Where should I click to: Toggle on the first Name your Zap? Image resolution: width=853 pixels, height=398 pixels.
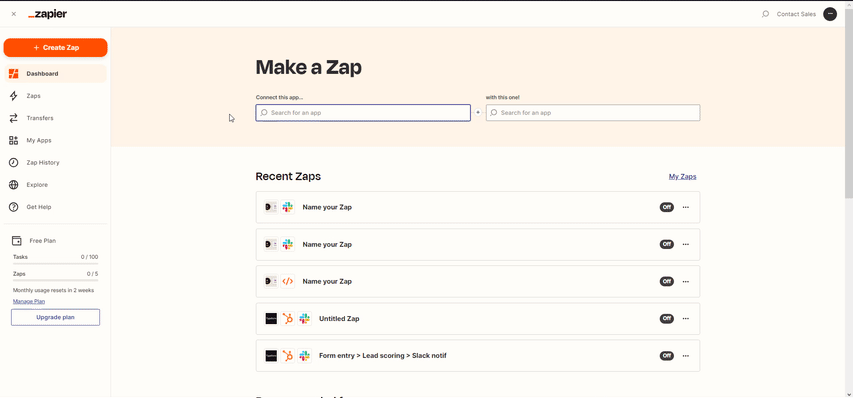pyautogui.click(x=666, y=207)
